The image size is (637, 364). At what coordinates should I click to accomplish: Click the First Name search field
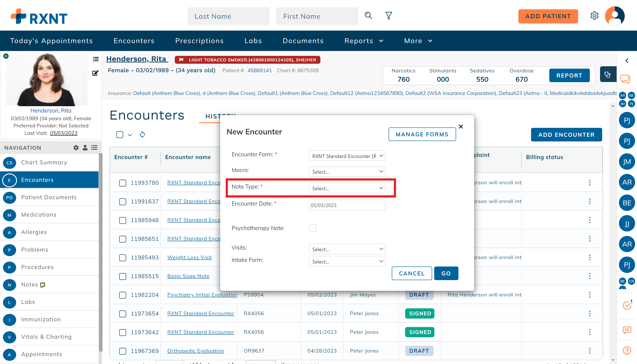click(317, 16)
